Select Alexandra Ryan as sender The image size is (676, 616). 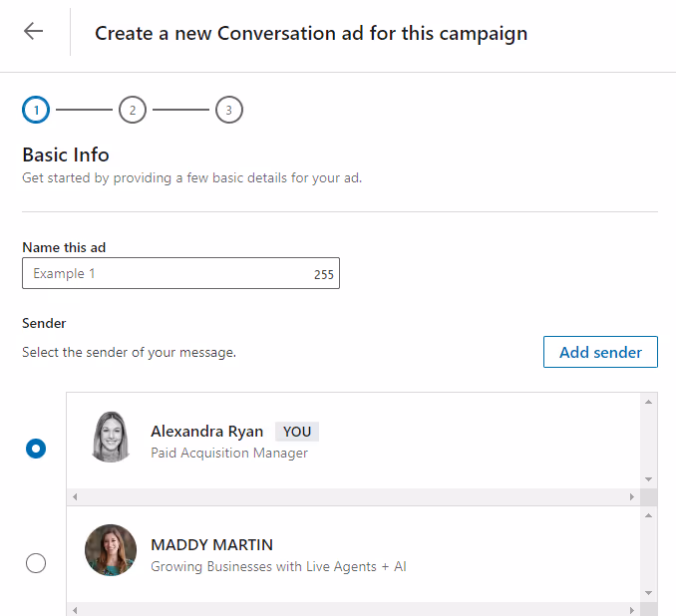[36, 449]
